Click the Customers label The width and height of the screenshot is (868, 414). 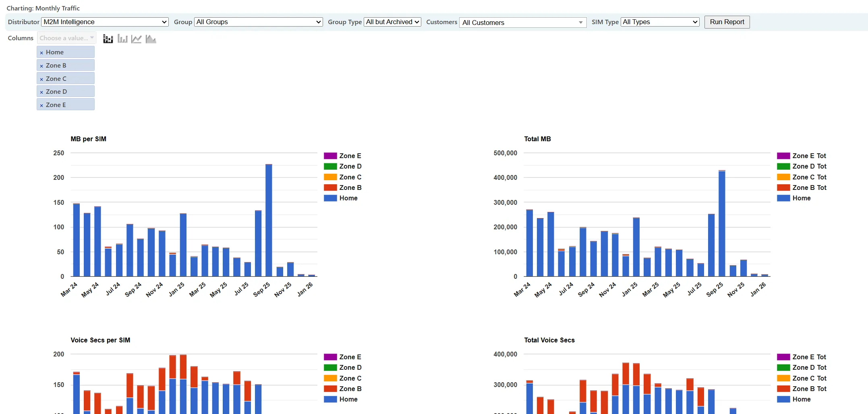pyautogui.click(x=441, y=22)
